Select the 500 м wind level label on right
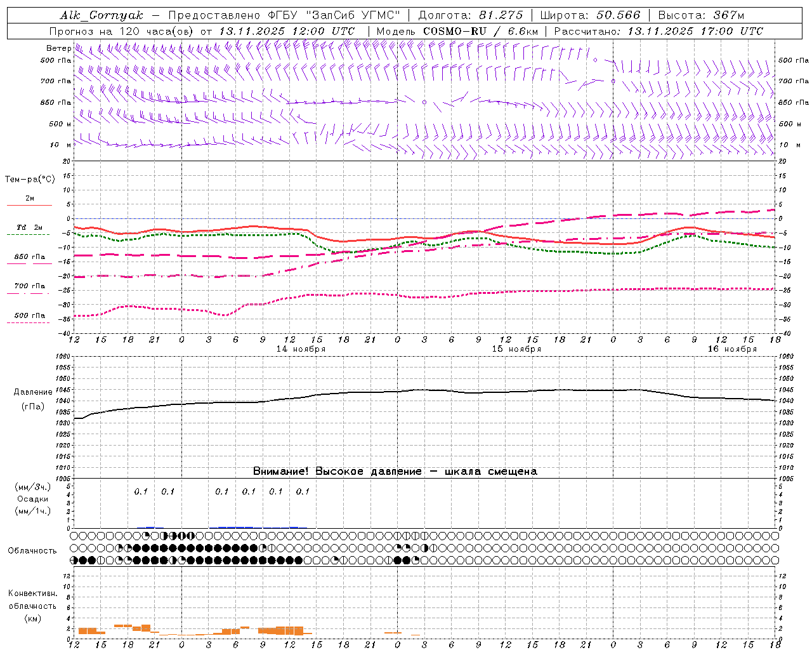The image size is (812, 650). tap(789, 124)
